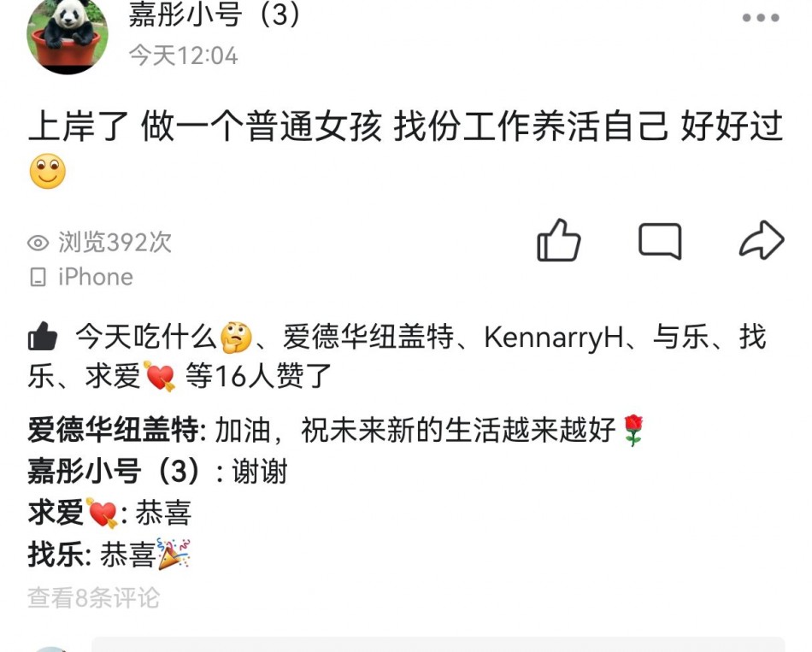The image size is (812, 652).
Task: Expand 查看8条评论 to view all comments
Action: (x=93, y=597)
